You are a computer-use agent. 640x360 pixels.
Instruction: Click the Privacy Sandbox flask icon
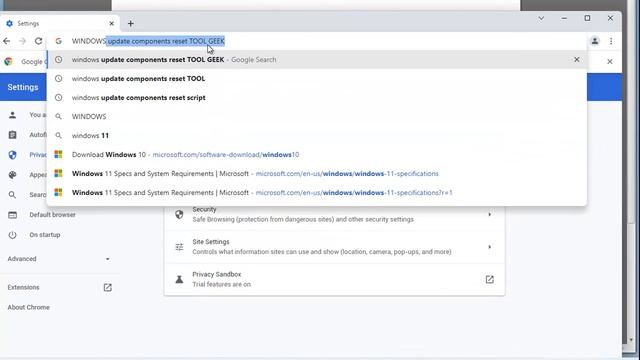[x=179, y=280]
